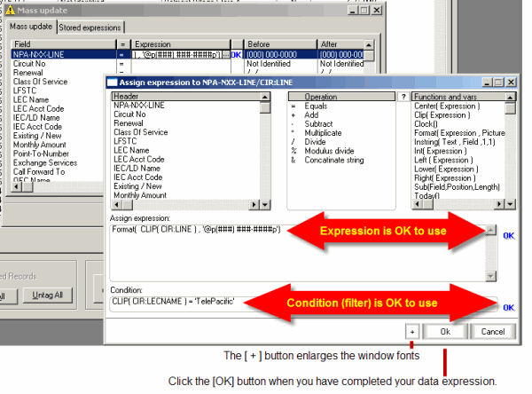The height and width of the screenshot is (394, 532).
Task: Confirm the expression with the Ok button
Action: 445,332
